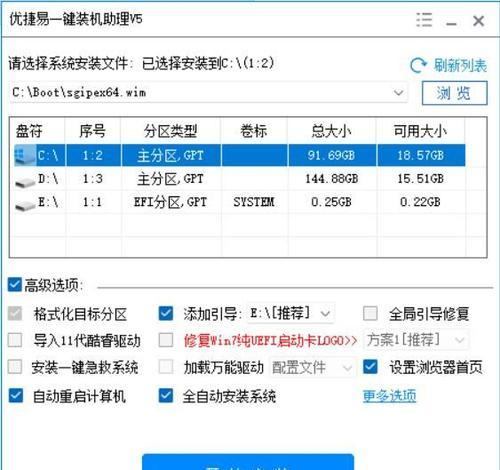
Task: Open the 添加引导 E:\[推荐] dropdown
Action: coord(291,313)
